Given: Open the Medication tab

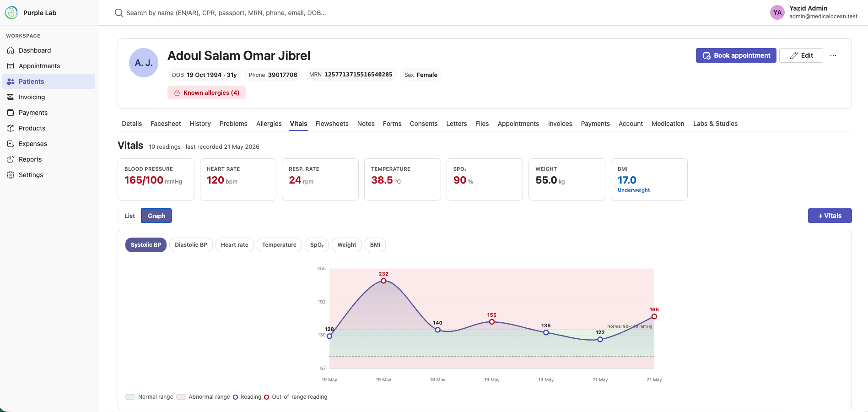Looking at the screenshot, I should click(668, 124).
